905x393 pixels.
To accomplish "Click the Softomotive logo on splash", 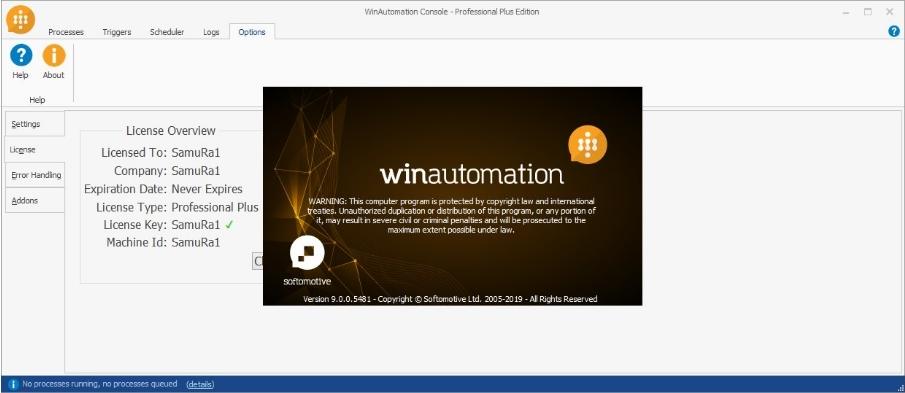I will click(307, 260).
